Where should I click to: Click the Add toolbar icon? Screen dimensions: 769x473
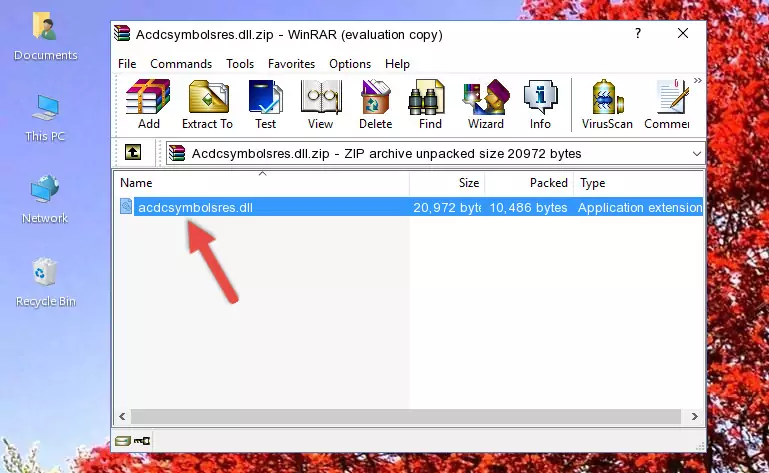(148, 104)
